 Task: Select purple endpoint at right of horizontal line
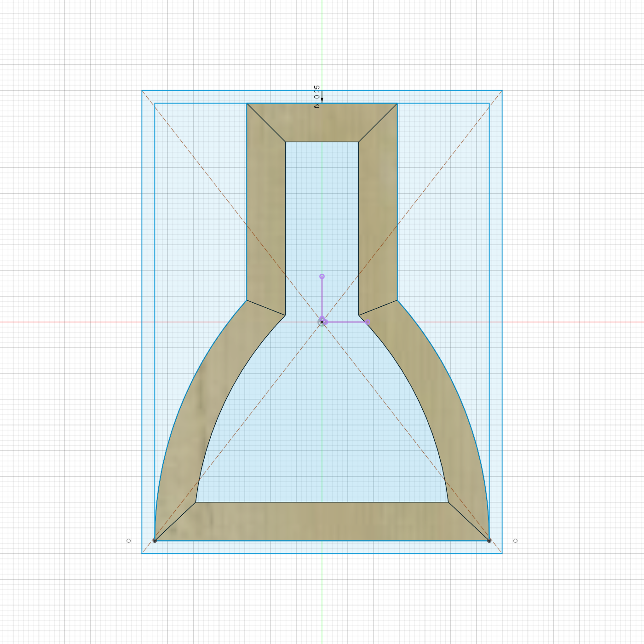pyautogui.click(x=368, y=322)
